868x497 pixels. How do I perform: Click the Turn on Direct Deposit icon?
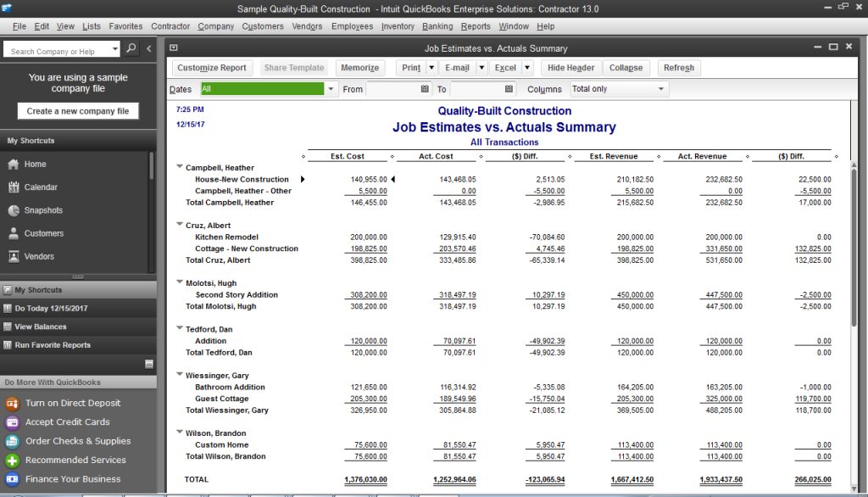pos(12,403)
